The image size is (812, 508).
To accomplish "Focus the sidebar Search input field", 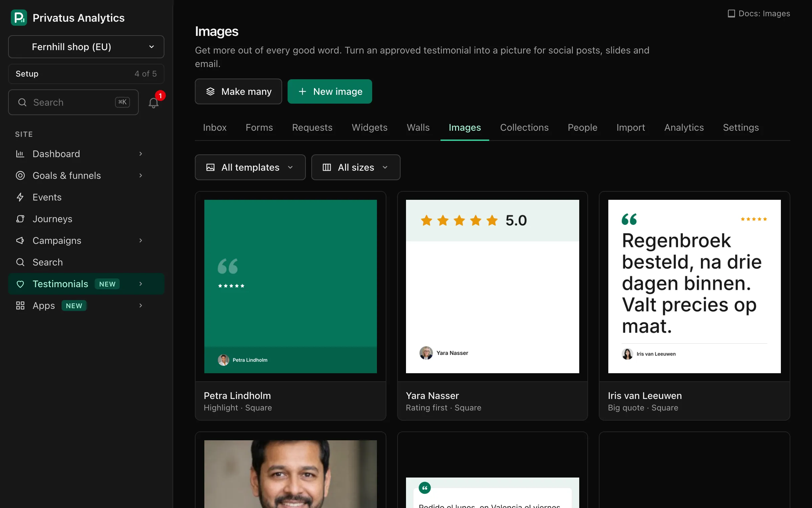I will (73, 102).
